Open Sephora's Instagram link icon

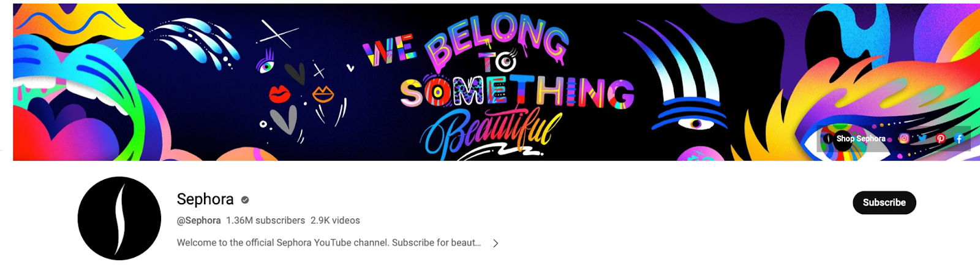tap(903, 139)
